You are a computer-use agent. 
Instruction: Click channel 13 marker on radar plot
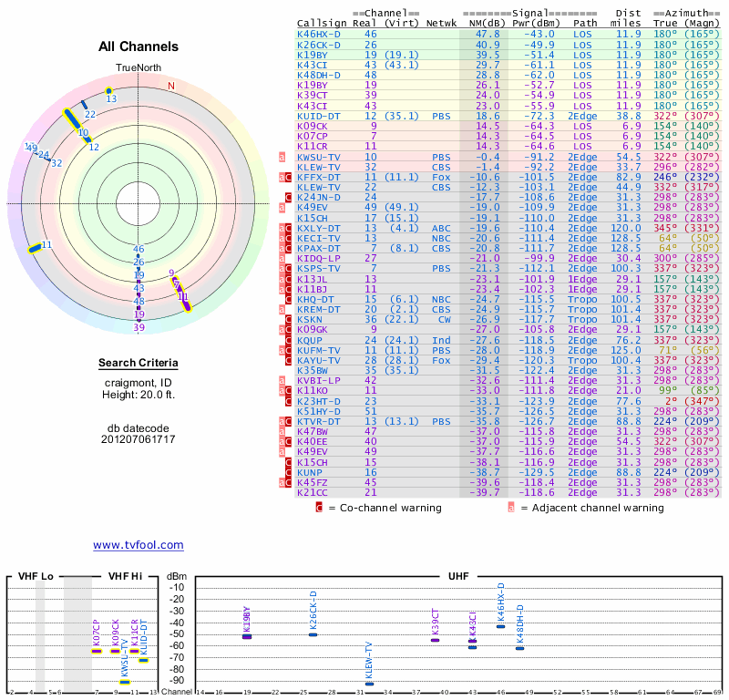pos(108,91)
